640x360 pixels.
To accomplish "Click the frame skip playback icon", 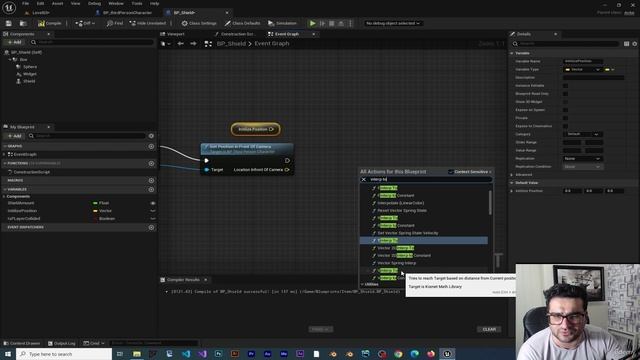I will click(322, 23).
